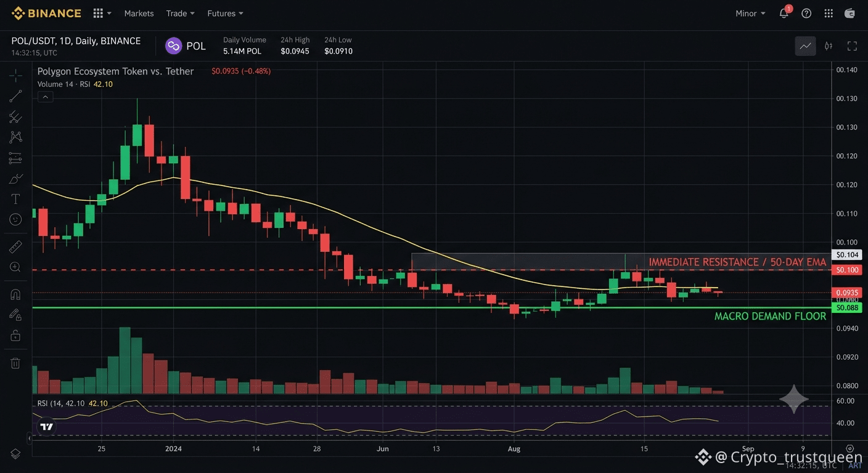Toggle lock on all drawing tools
The height and width of the screenshot is (473, 868).
point(15,336)
